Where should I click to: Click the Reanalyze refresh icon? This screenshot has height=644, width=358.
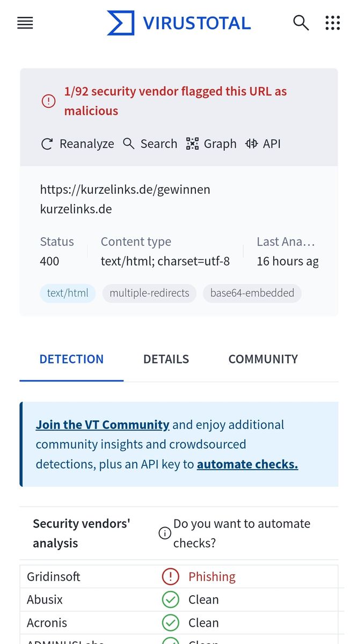47,144
